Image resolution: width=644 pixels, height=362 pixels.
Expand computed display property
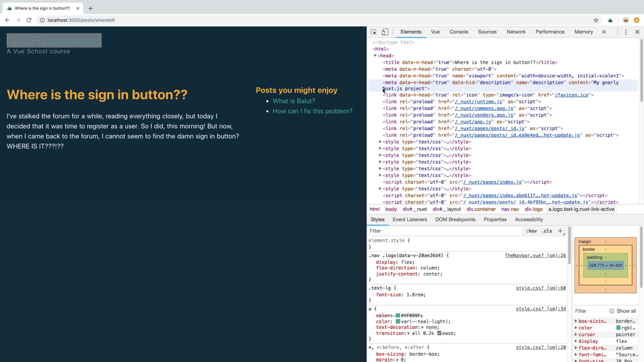576,341
